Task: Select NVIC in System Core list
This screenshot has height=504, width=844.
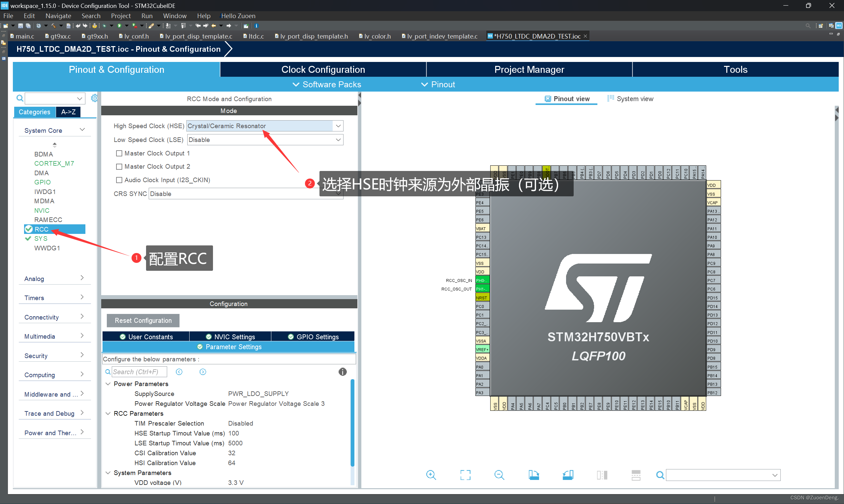Action: 42,210
